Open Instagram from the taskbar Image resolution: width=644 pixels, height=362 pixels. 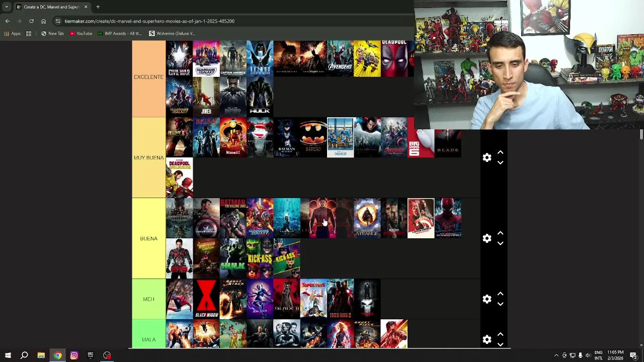[x=74, y=355]
